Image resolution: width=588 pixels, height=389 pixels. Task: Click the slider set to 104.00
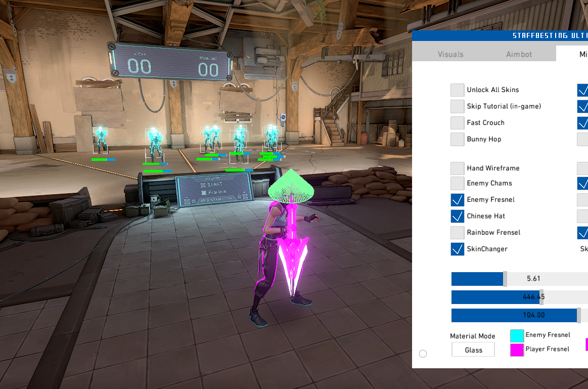coord(519,315)
